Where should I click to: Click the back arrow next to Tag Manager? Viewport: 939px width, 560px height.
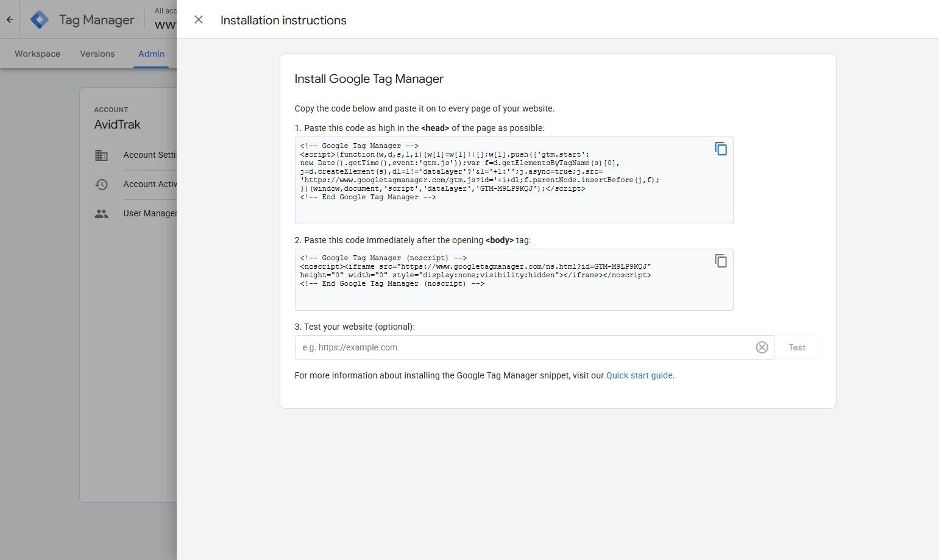tap(9, 19)
